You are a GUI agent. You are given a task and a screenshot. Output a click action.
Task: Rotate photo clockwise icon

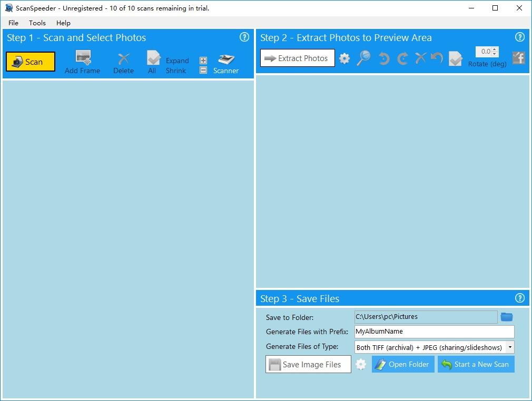[x=402, y=58]
